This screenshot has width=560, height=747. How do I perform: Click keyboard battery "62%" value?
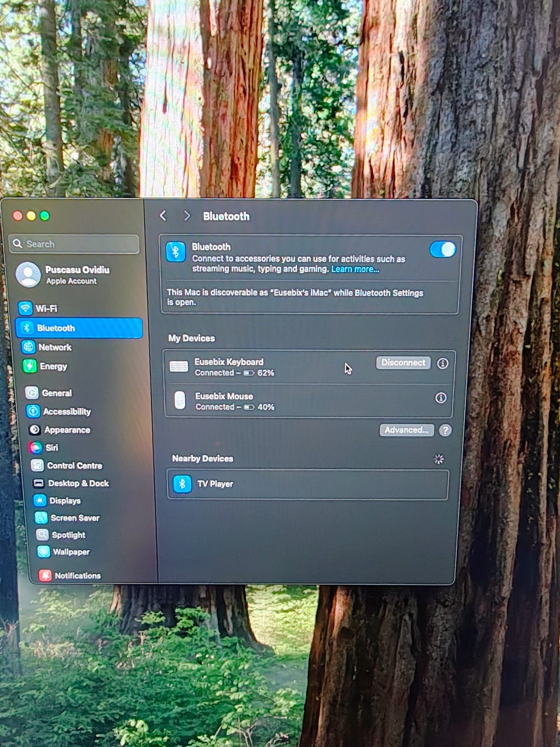tap(265, 373)
